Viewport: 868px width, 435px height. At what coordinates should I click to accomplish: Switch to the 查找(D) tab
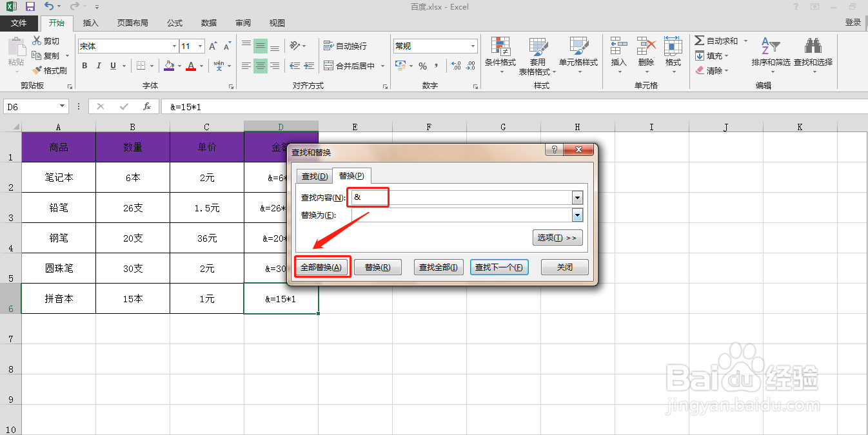click(313, 175)
